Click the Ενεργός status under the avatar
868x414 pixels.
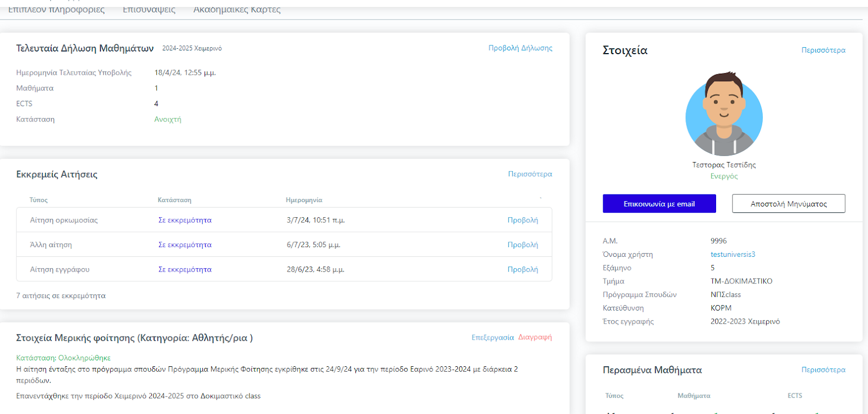tap(724, 176)
